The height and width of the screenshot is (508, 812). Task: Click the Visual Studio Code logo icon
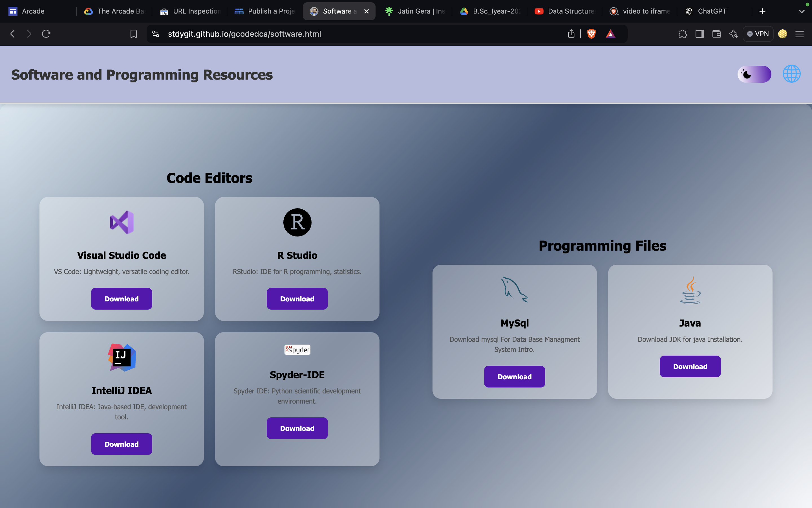pyautogui.click(x=122, y=222)
